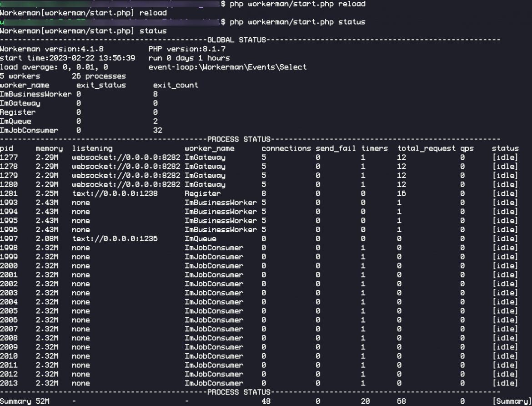This screenshot has width=532, height=406.
Task: Click the 'Summary 52M' text
Action: pyautogui.click(x=25, y=401)
